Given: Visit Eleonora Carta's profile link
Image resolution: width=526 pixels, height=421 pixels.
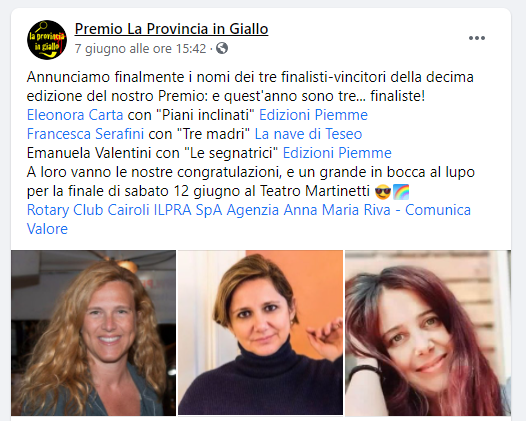Looking at the screenshot, I should (x=75, y=115).
